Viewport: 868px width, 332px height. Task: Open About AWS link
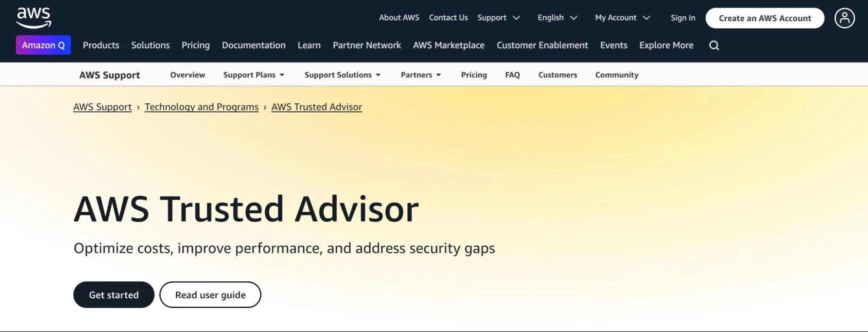pos(399,18)
